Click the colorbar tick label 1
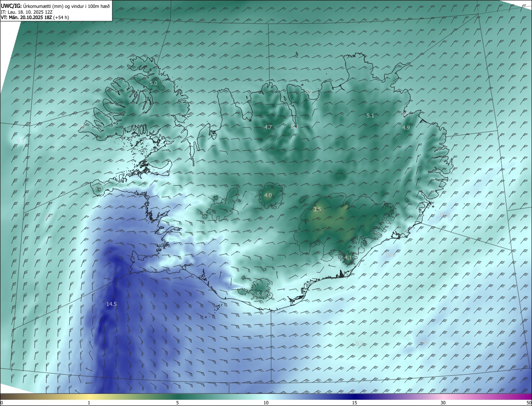532x406 pixels. 89,403
